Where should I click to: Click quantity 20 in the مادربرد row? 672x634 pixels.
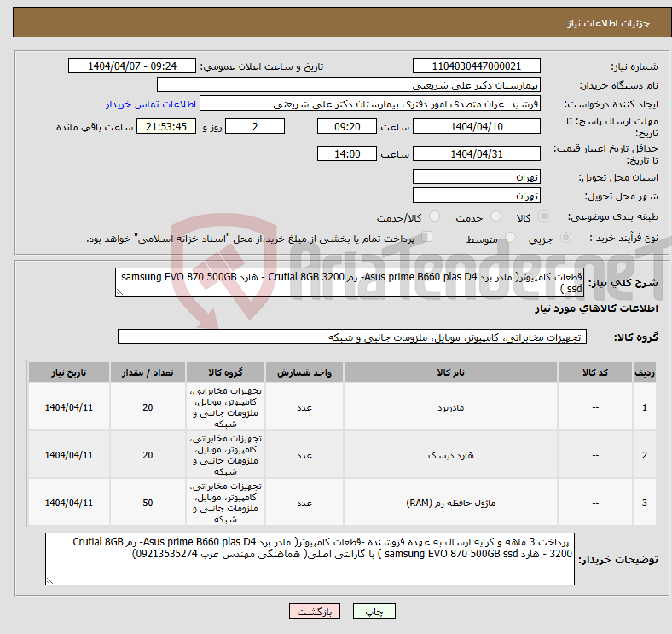point(148,407)
